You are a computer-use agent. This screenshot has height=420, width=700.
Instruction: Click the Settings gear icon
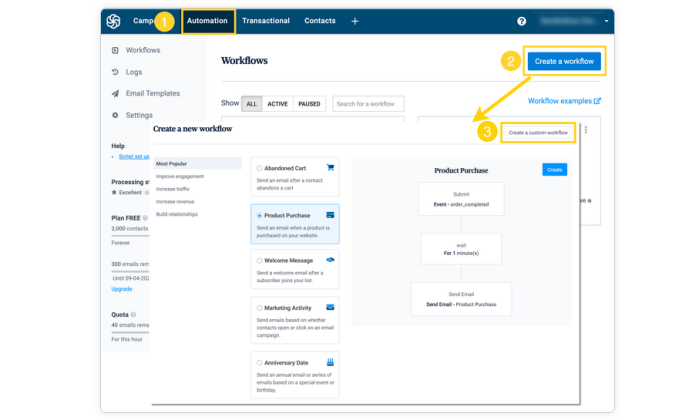115,116
